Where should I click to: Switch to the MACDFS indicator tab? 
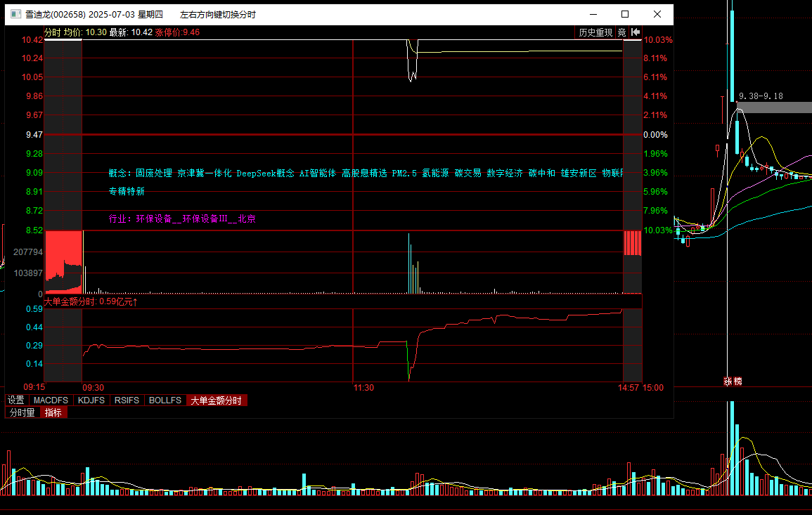(x=51, y=400)
